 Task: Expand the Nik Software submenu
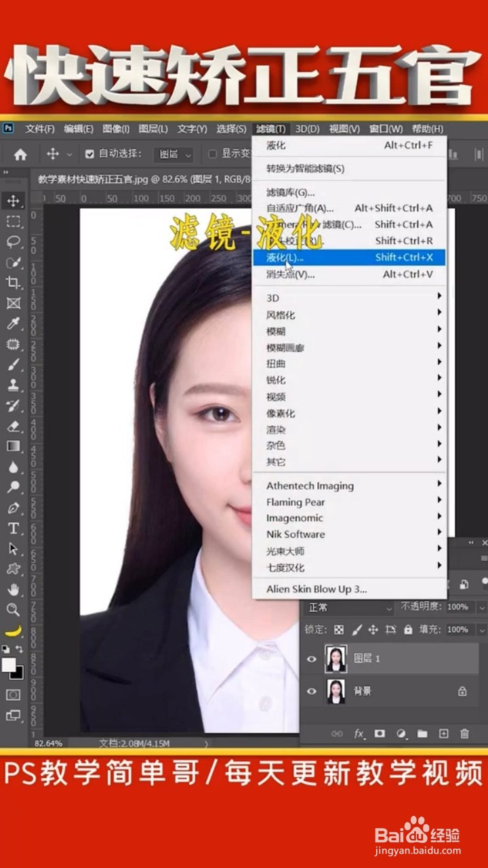(350, 534)
